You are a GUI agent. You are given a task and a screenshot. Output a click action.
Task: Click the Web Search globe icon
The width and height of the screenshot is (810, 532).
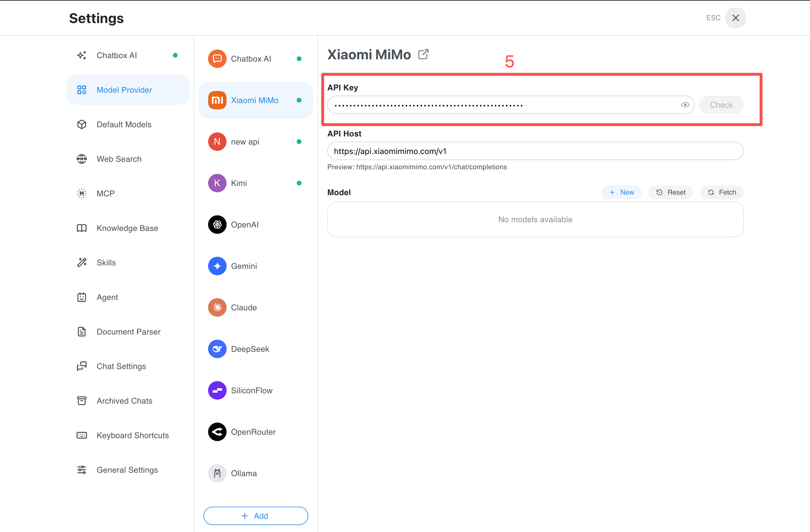(82, 159)
